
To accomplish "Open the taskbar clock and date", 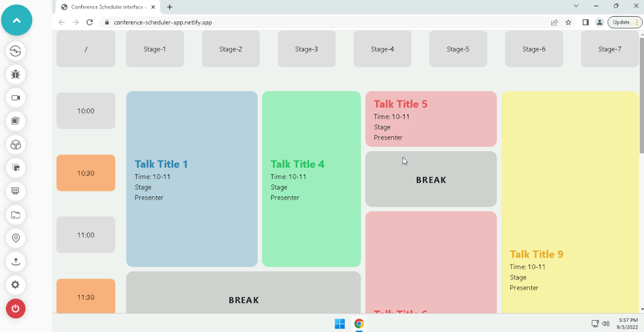I will click(628, 324).
